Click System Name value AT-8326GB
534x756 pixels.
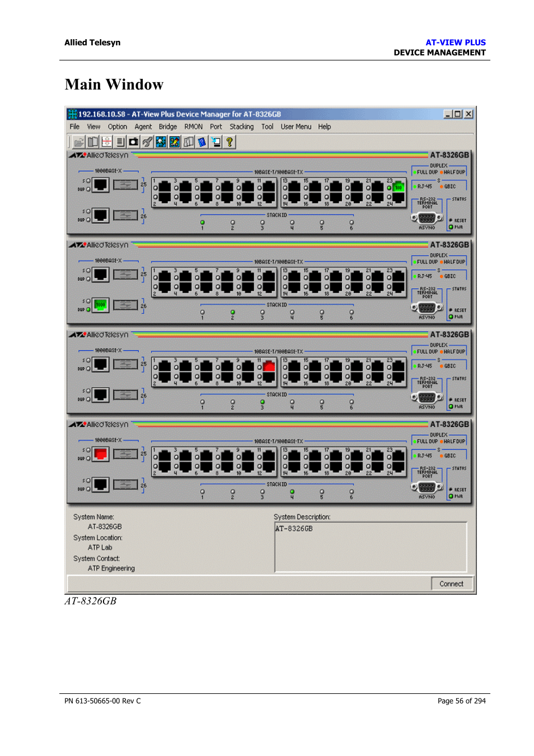[105, 527]
